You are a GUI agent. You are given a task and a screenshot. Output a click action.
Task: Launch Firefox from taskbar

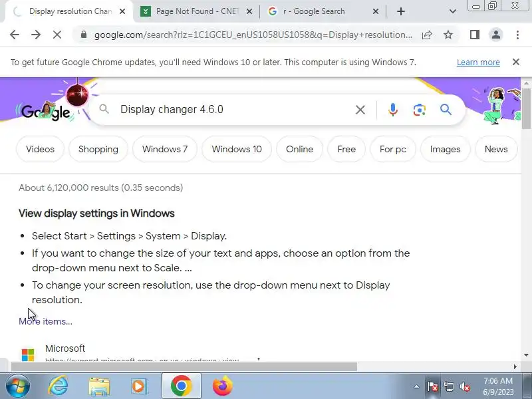(x=223, y=386)
